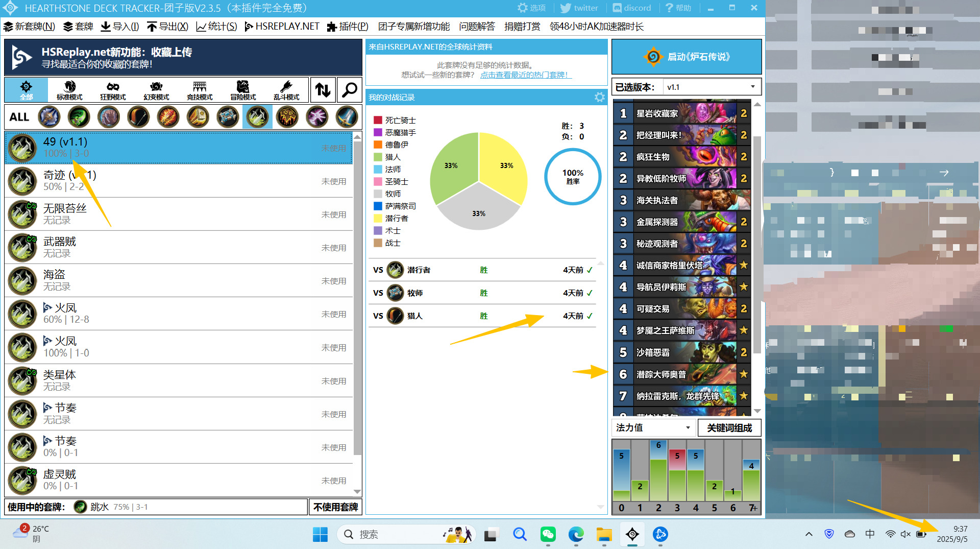Select the 武器贼 deck row
The height and width of the screenshot is (549, 980).
179,247
